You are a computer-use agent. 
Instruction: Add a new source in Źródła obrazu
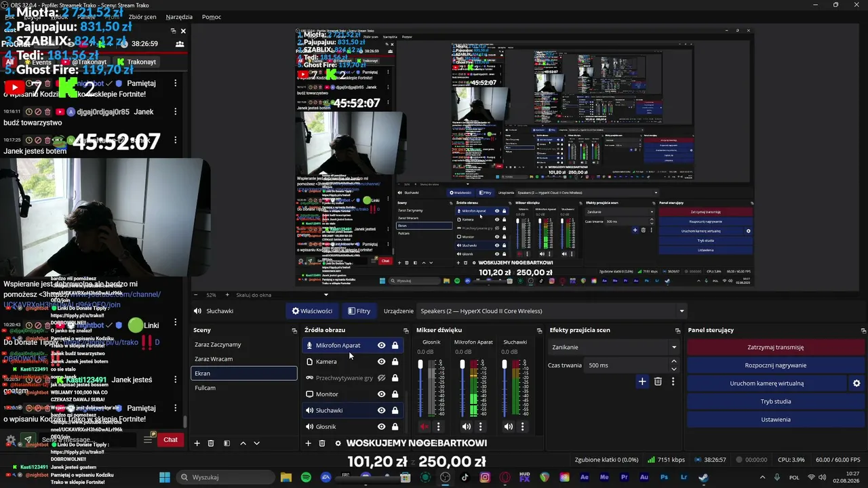tap(308, 443)
